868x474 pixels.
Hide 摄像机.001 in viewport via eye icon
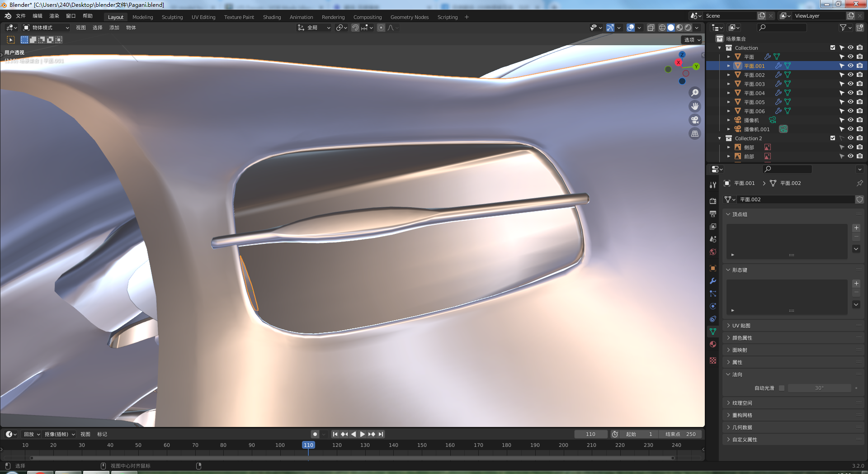850,129
